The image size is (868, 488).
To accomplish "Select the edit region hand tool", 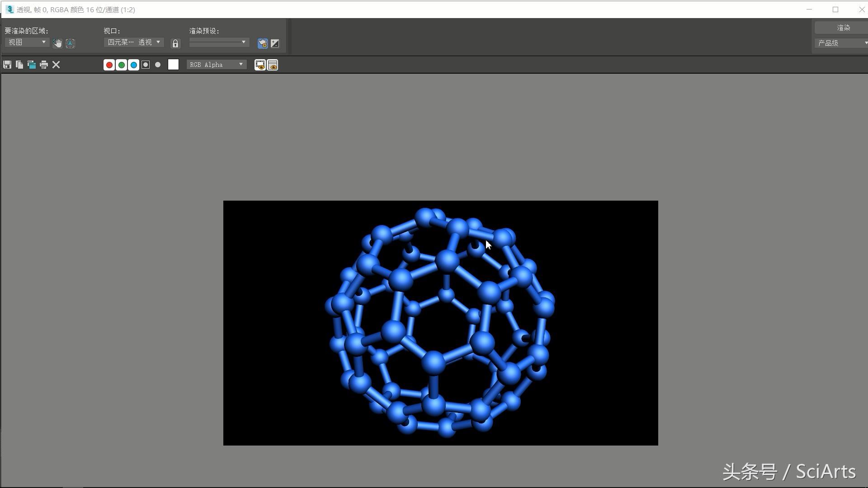I will click(x=57, y=43).
